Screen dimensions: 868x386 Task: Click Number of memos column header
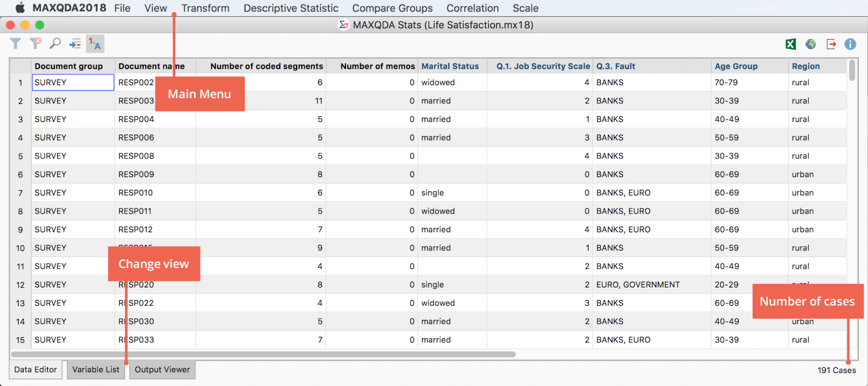tap(372, 66)
